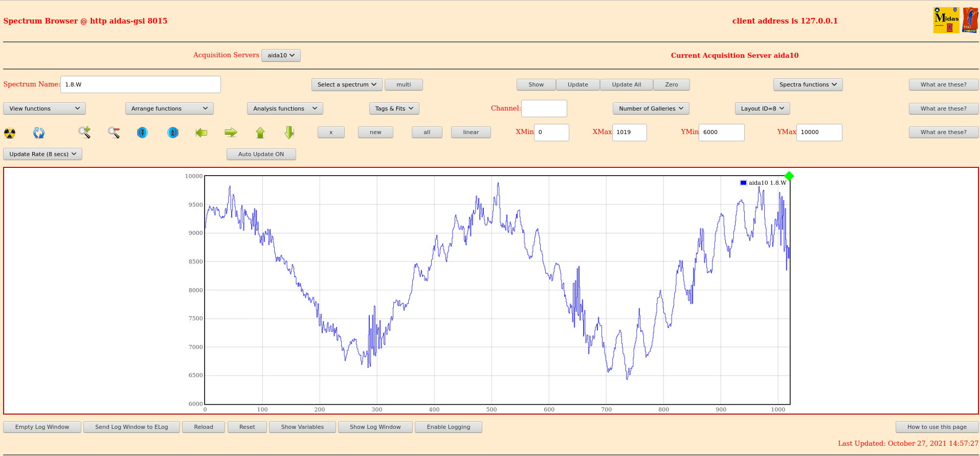Toggle the Auto Update ON button
Screen dimensions: 980x456
point(261,154)
